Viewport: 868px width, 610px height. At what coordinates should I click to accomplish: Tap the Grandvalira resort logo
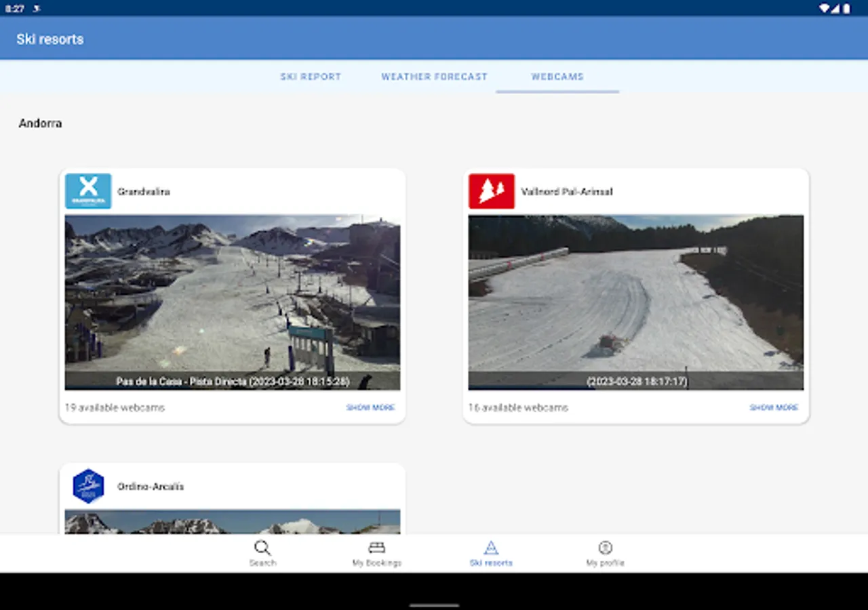click(x=88, y=191)
